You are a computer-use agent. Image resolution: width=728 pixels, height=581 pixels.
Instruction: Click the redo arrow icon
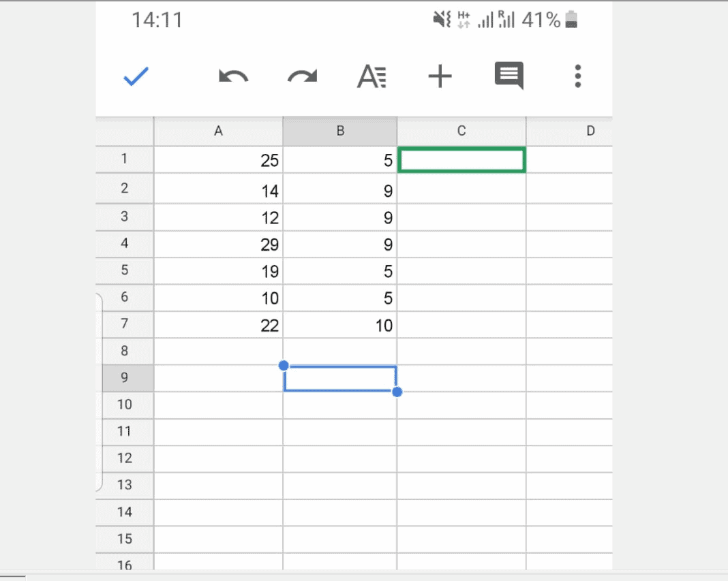(x=302, y=77)
